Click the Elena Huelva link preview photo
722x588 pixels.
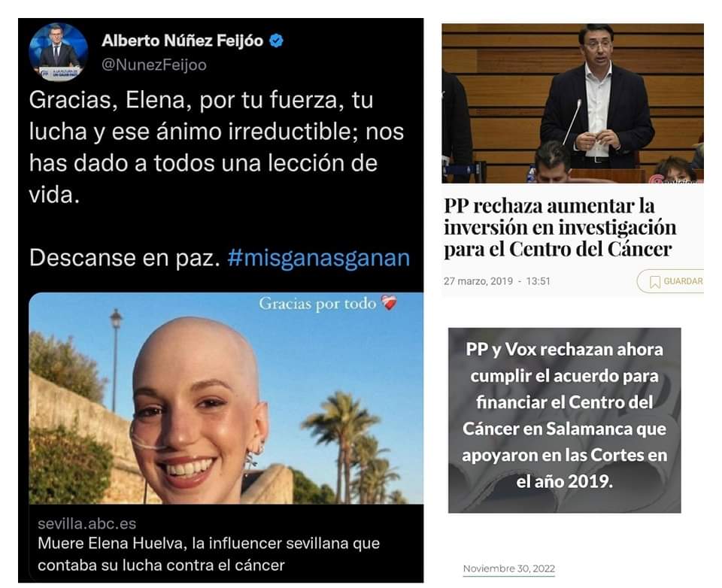pos(226,399)
